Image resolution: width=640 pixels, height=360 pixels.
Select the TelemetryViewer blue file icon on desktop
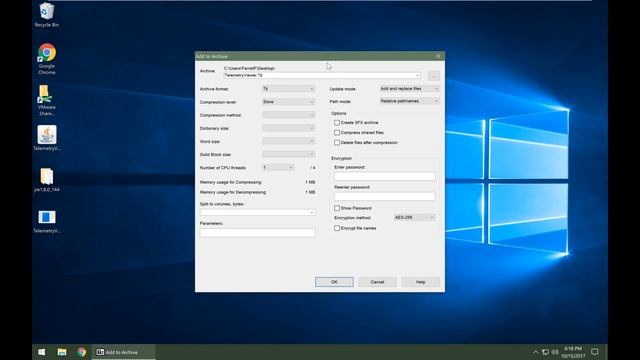click(47, 221)
